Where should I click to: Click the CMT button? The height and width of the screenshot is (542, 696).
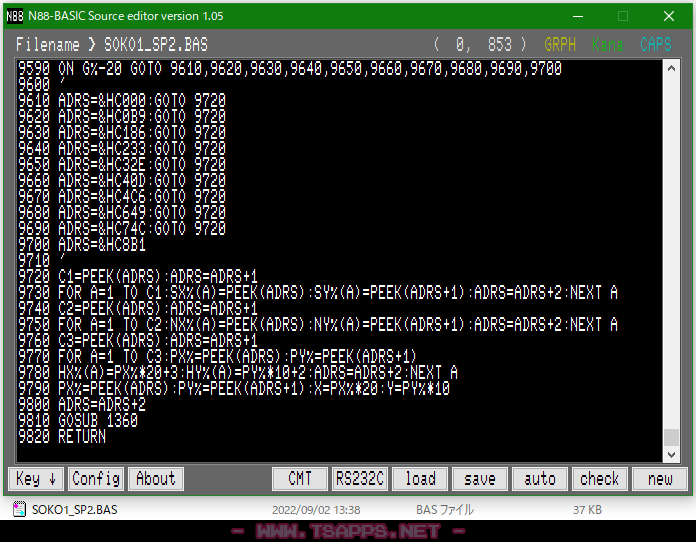pyautogui.click(x=300, y=479)
